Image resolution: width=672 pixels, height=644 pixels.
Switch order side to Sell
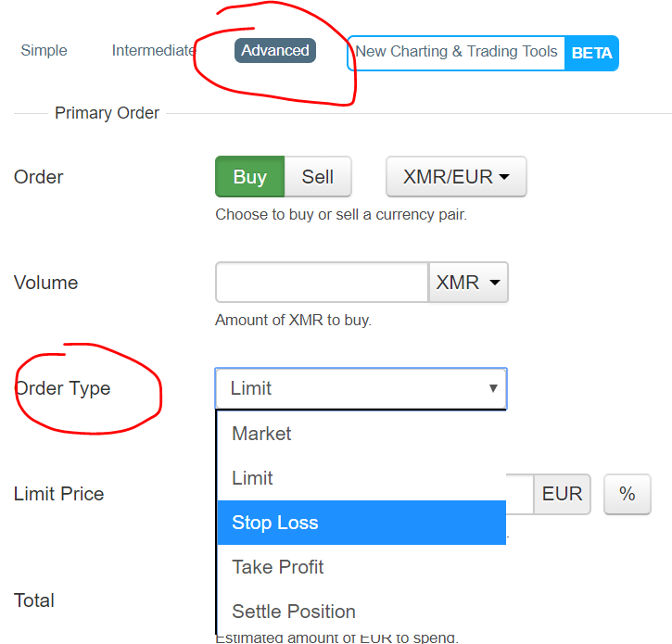pos(317,177)
